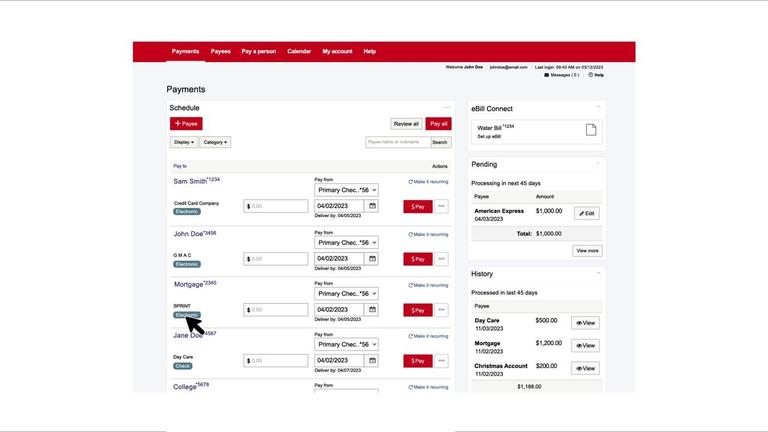The image size is (768, 432).
Task: Click date field in Sam Smith row
Action: click(x=340, y=206)
